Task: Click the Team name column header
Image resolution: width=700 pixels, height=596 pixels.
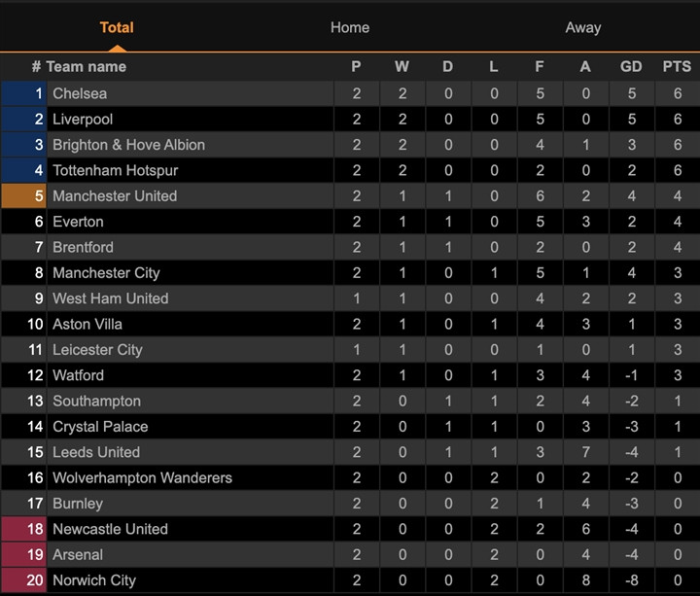Action: tap(86, 67)
